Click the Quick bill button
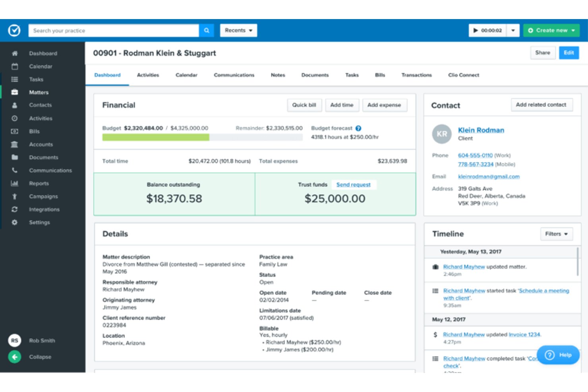 [304, 105]
